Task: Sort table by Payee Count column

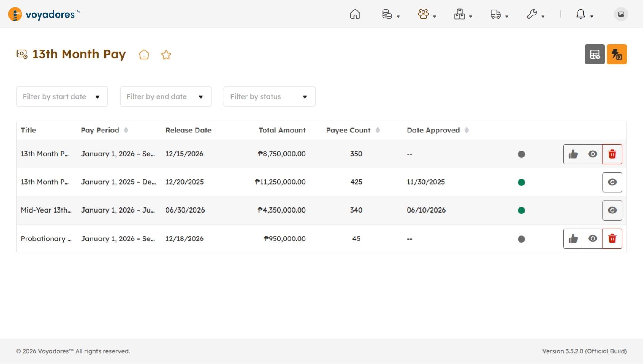Action: (x=378, y=130)
